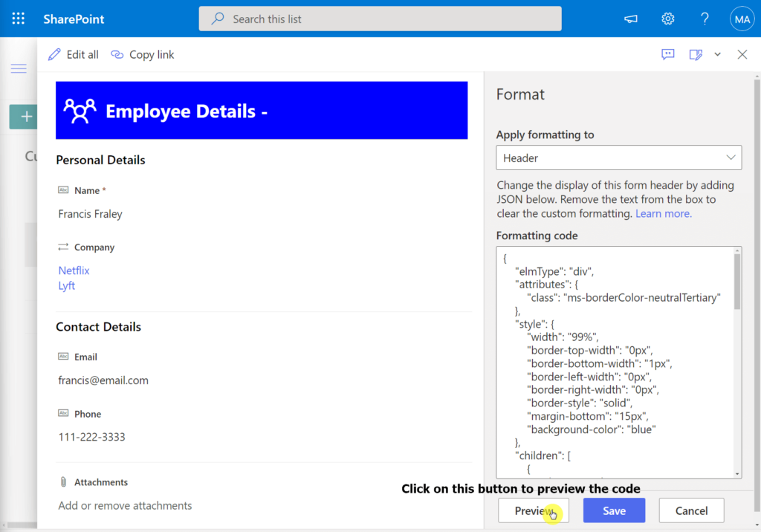Open the megaphone announcements icon
The height and width of the screenshot is (532, 761).
pyautogui.click(x=630, y=19)
